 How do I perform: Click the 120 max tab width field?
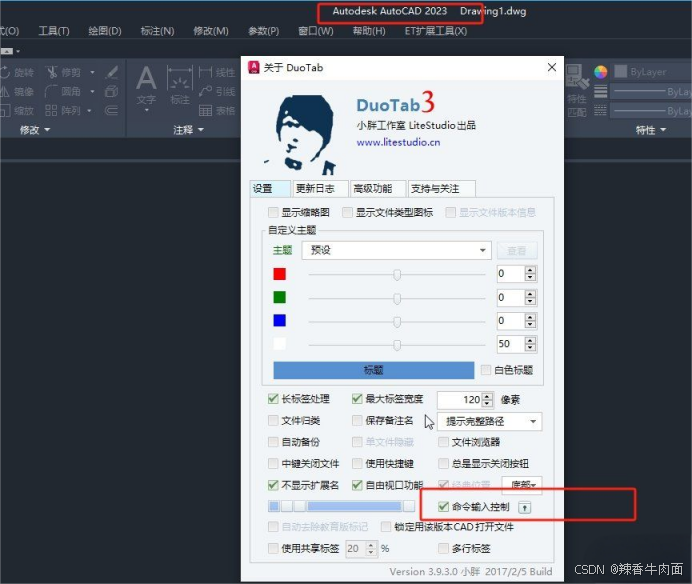[460, 400]
